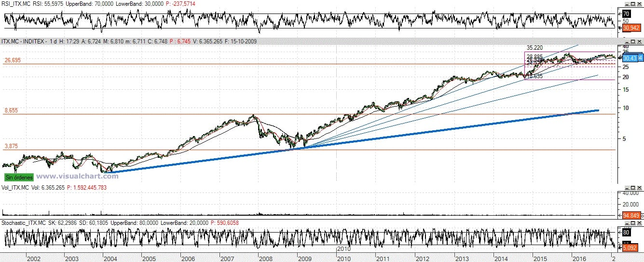Close the ITX.MC price chart pane

click(639, 41)
